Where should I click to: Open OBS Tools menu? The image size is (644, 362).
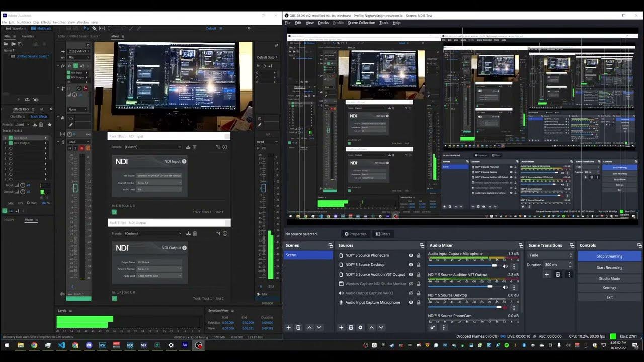click(384, 23)
